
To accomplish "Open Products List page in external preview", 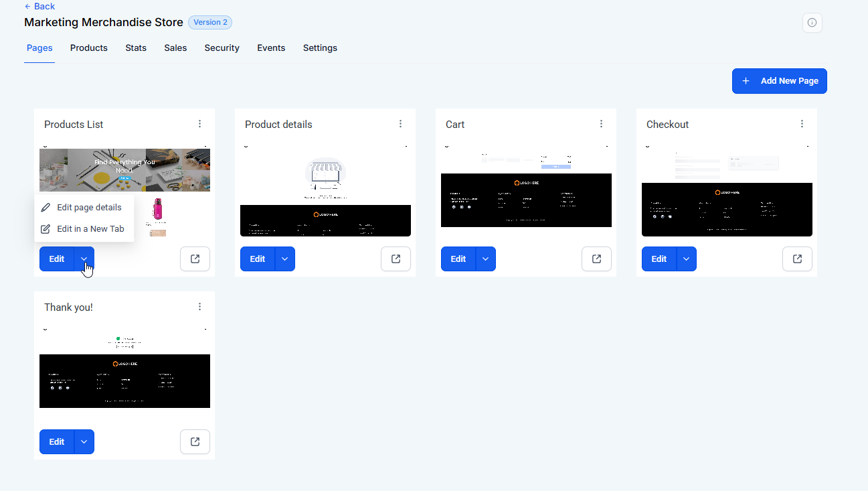I will click(195, 259).
